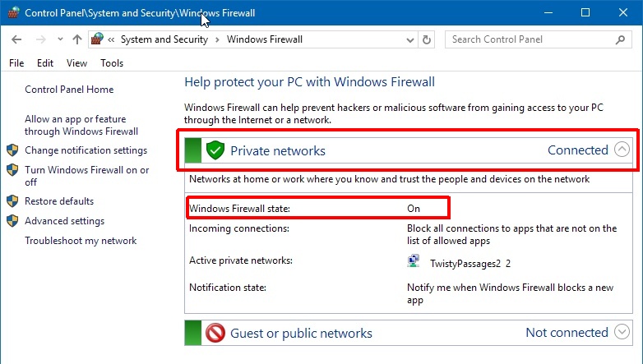This screenshot has width=643, height=364.
Task: Click the Firewall icon in title bar
Action: click(12, 13)
